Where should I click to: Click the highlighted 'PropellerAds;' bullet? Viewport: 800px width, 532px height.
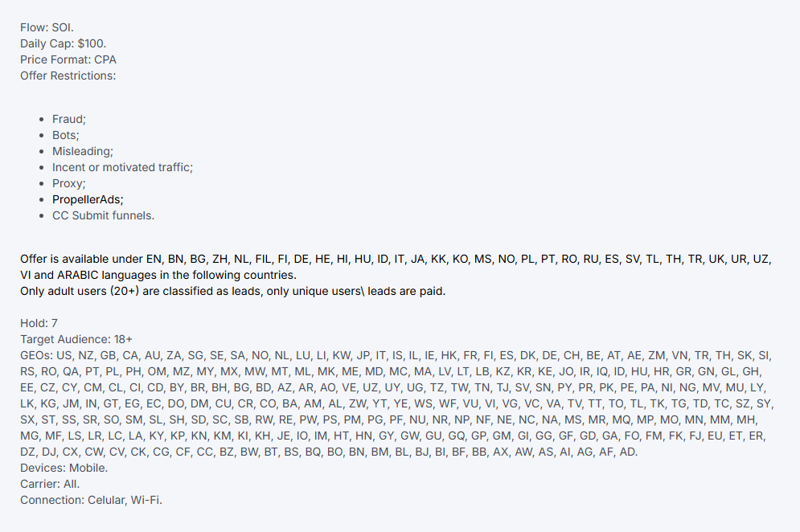(88, 199)
